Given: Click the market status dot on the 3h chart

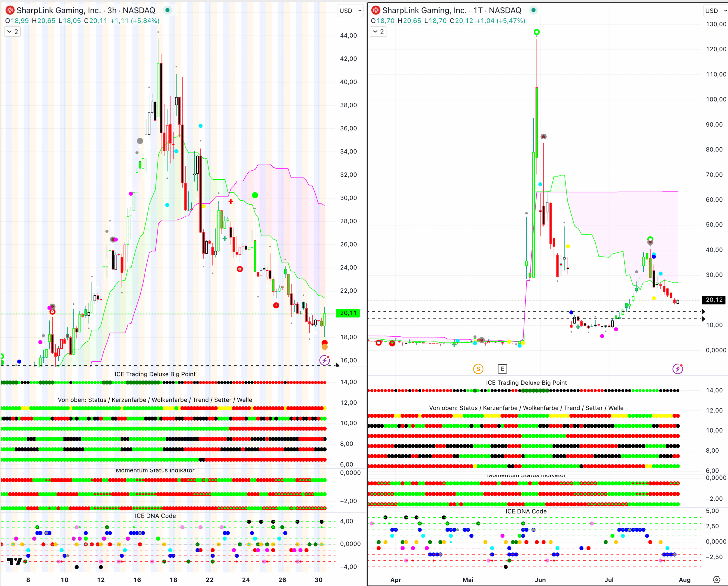Looking at the screenshot, I should [167, 10].
